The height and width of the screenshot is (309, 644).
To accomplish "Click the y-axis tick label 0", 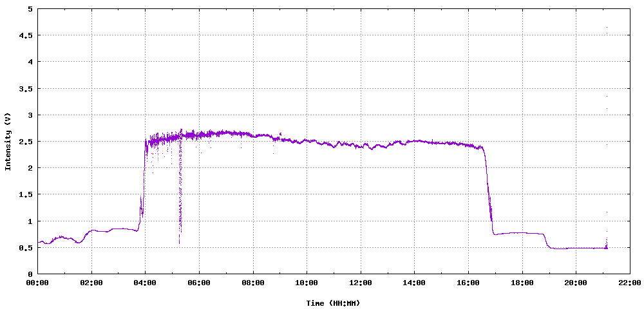I will click(30, 274).
